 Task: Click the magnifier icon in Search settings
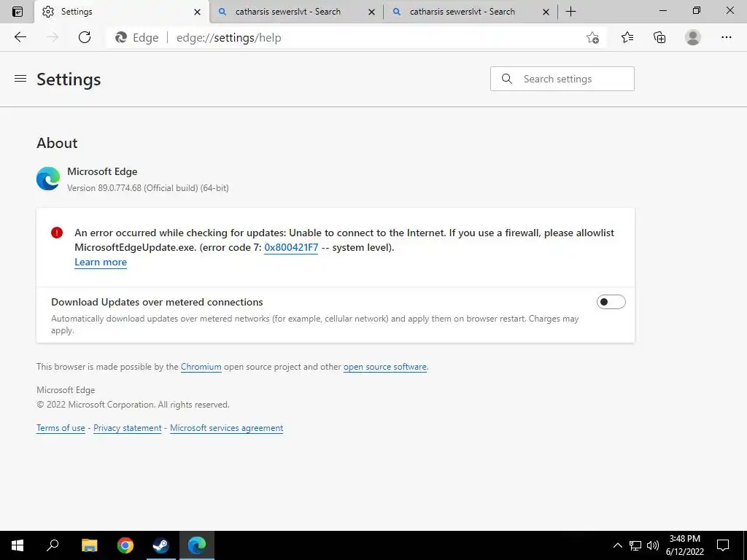[x=507, y=79]
